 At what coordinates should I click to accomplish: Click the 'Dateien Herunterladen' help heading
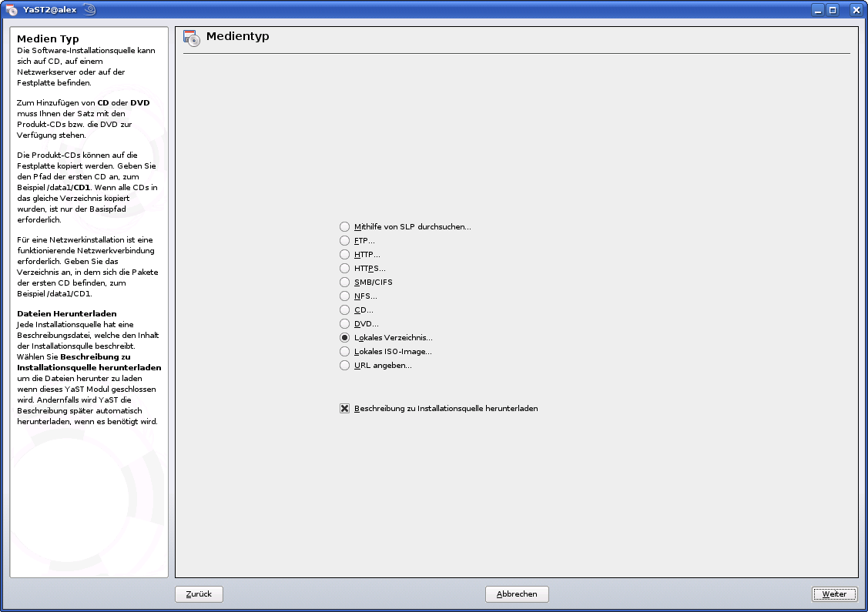pos(67,313)
